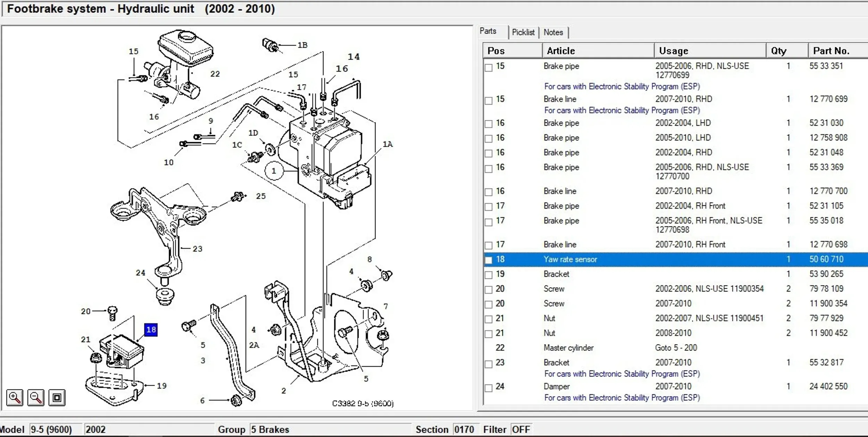
Task: Zoom in on the parts diagram
Action: click(15, 397)
